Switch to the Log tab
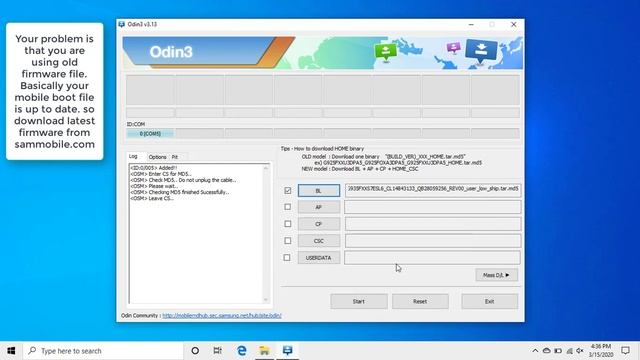Image resolution: width=640 pixels, height=360 pixels. pos(133,156)
